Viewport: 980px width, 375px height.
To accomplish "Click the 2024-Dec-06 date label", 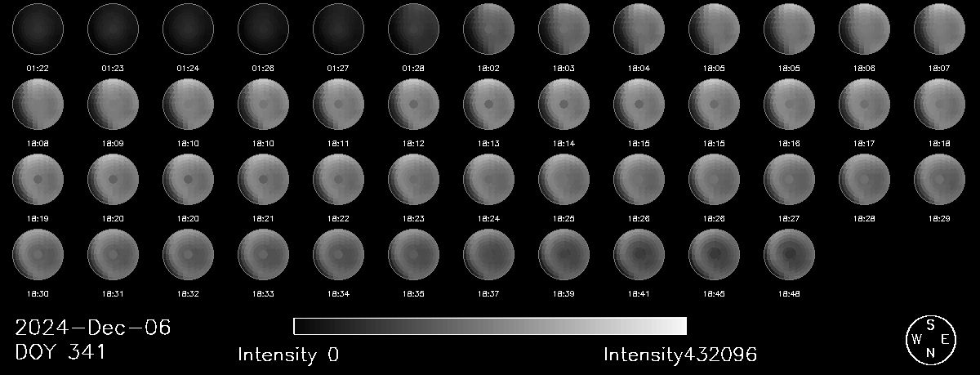I will point(93,328).
